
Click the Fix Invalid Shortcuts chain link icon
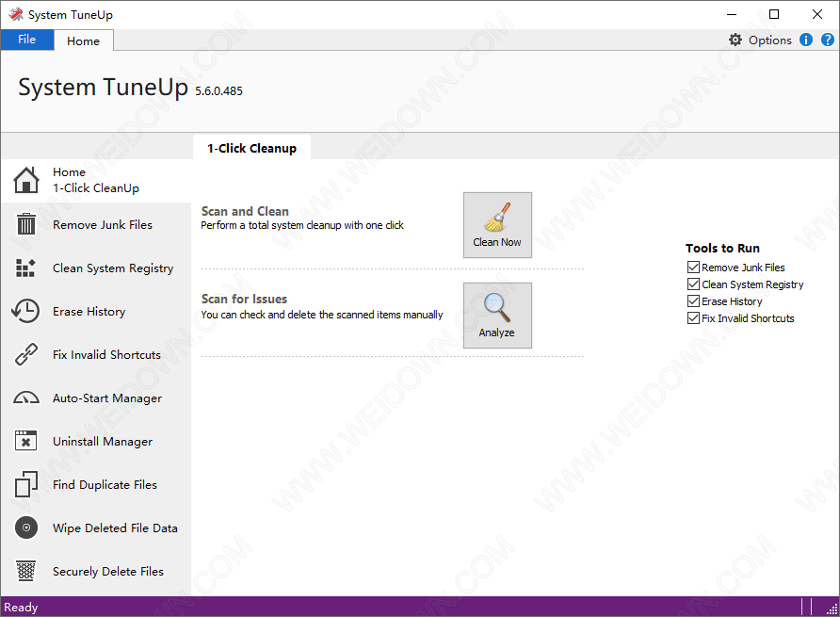[25, 354]
